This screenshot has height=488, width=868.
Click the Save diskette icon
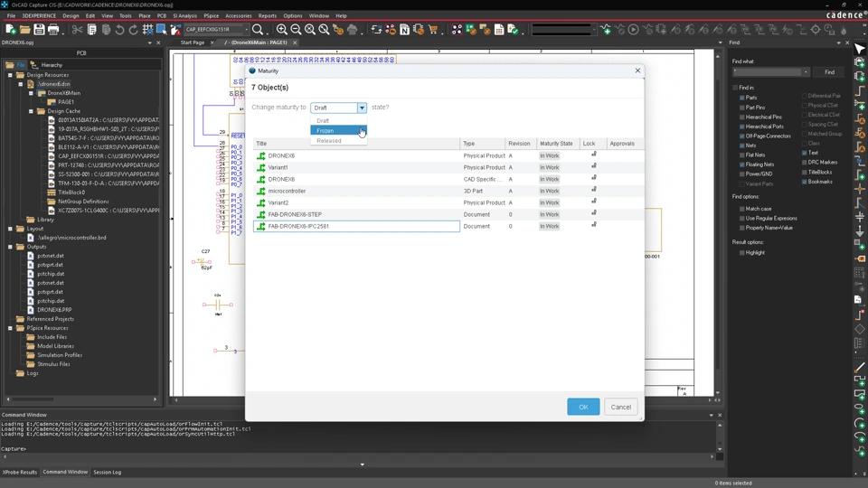(39, 29)
